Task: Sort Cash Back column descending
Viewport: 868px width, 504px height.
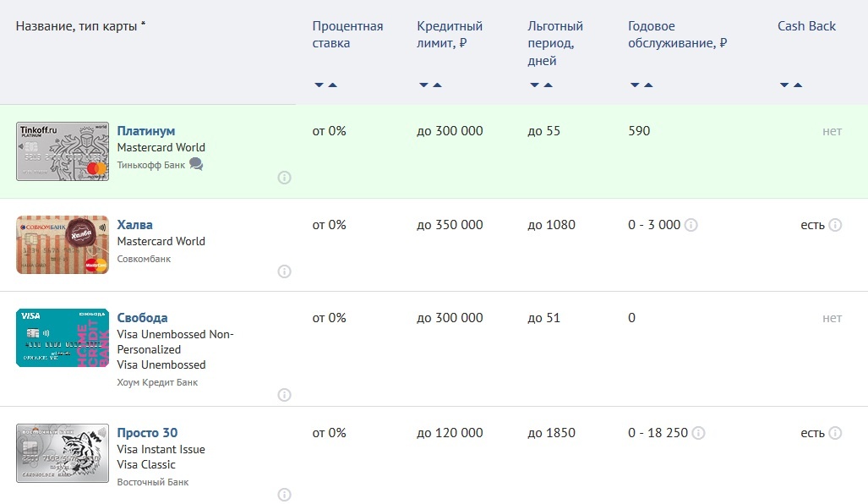Action: coord(784,85)
